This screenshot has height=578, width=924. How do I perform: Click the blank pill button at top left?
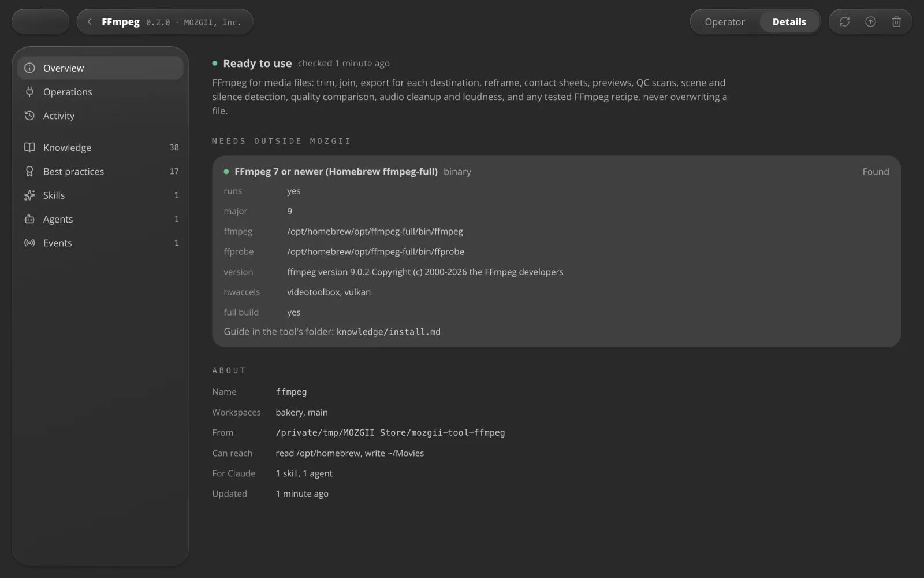40,22
